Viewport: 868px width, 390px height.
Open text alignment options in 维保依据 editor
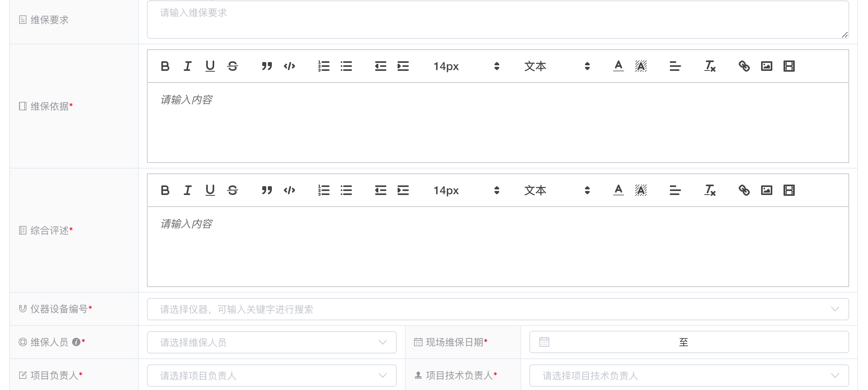tap(675, 66)
